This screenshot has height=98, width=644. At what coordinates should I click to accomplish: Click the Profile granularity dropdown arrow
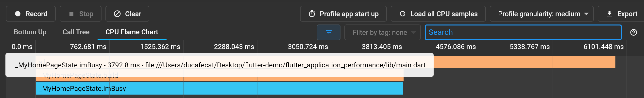tap(586, 14)
